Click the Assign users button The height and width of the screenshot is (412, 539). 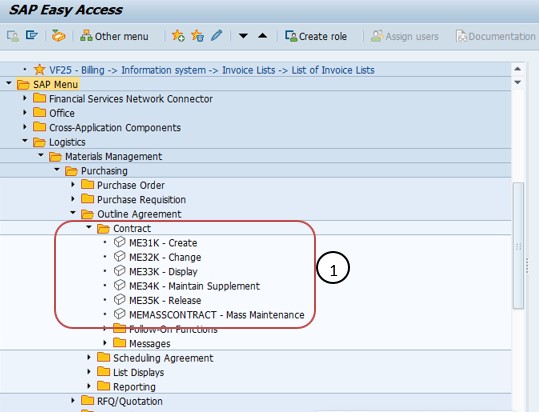[x=405, y=36]
